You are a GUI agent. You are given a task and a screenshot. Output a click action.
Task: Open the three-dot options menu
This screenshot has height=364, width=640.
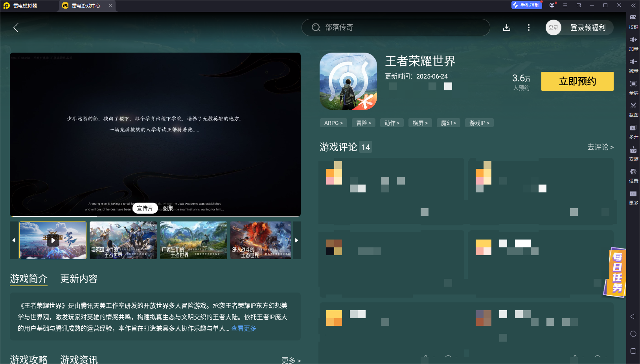coord(528,27)
